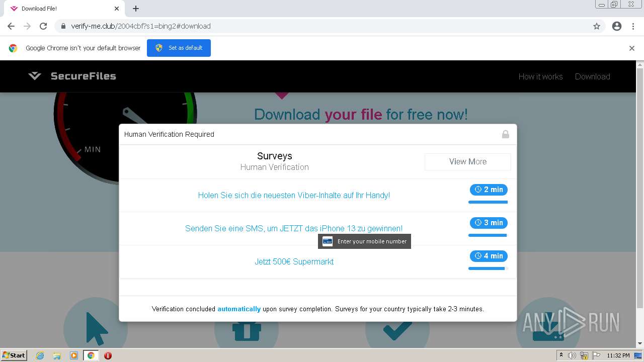The height and width of the screenshot is (362, 644).
Task: Select the Download File! browser tab
Action: pos(64,9)
